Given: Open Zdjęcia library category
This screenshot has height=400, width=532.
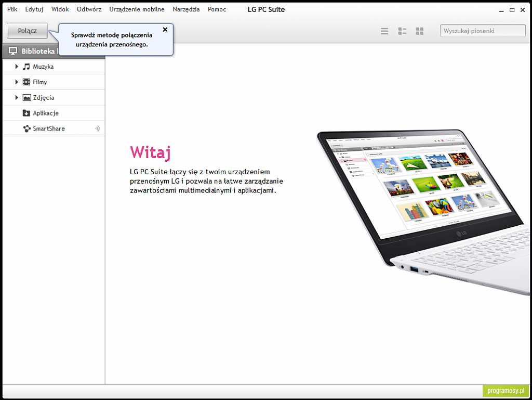Looking at the screenshot, I should pyautogui.click(x=54, y=98).
